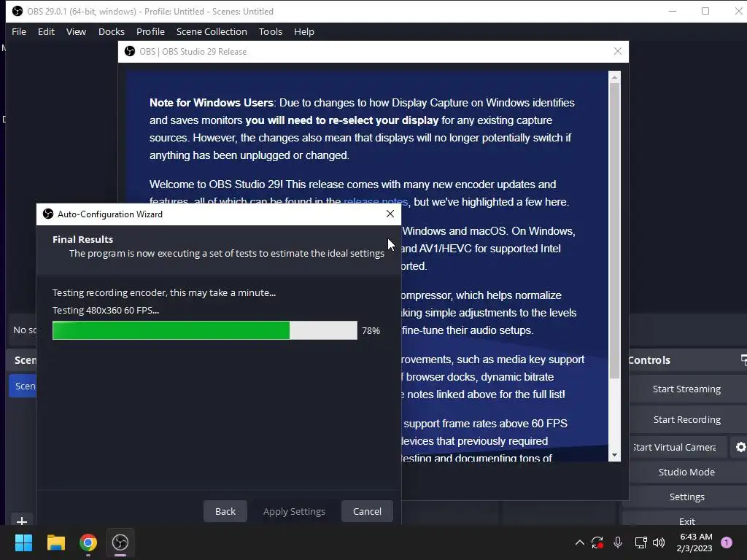Cancel the Auto-Configuration Wizard

coord(367,511)
